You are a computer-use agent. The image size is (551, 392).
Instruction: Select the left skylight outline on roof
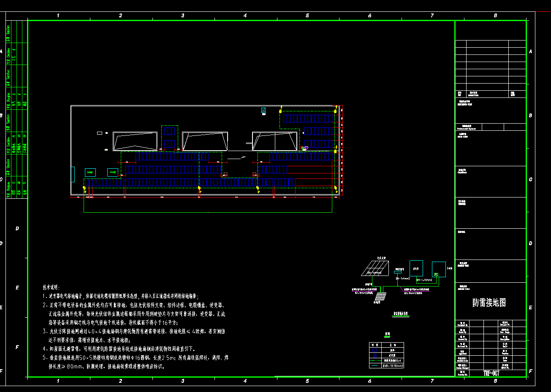point(135,141)
